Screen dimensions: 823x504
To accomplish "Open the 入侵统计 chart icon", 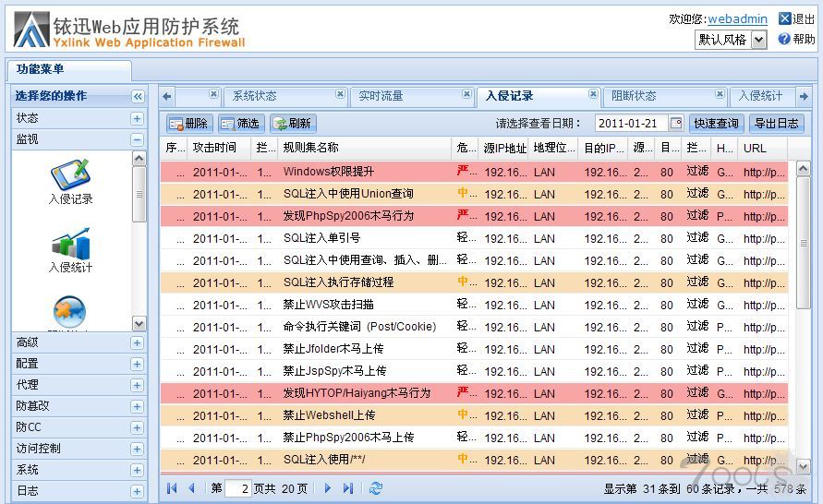I will (x=70, y=246).
